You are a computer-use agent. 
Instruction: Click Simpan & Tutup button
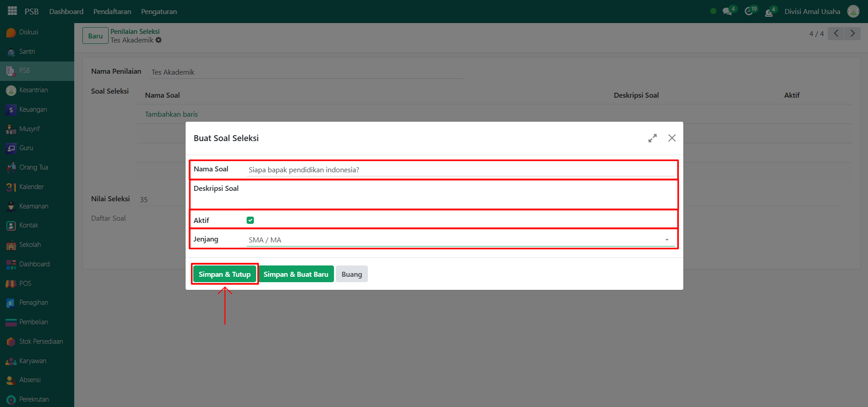(x=224, y=274)
